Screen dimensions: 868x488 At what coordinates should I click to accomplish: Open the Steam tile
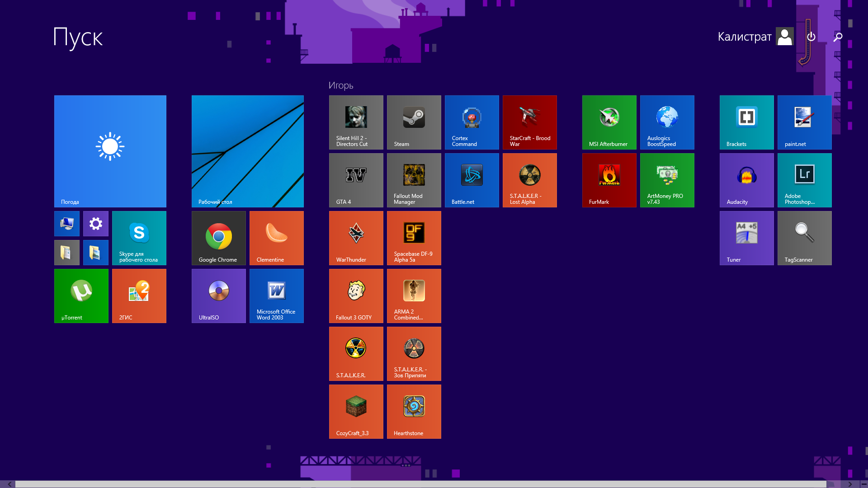(414, 122)
